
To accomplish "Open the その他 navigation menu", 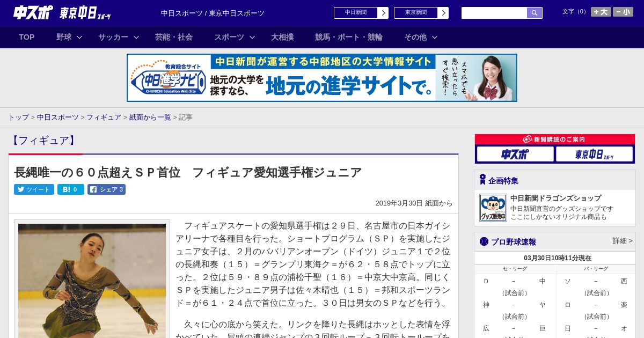I will tap(415, 37).
